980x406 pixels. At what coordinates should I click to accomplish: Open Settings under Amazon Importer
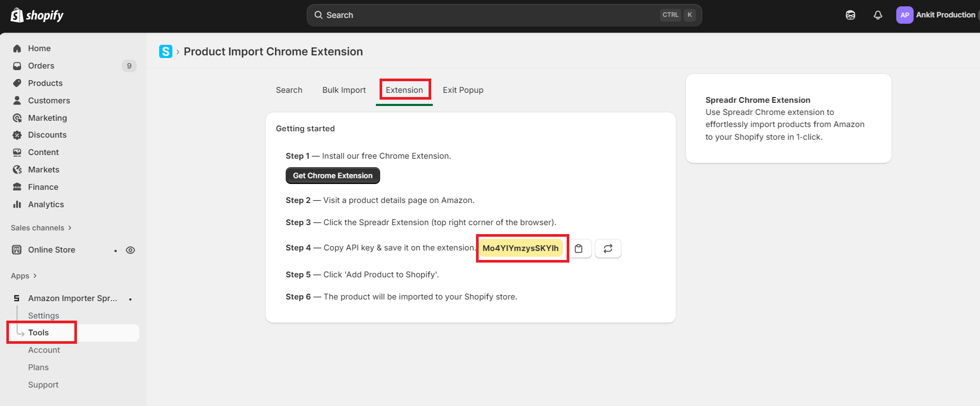point(44,315)
